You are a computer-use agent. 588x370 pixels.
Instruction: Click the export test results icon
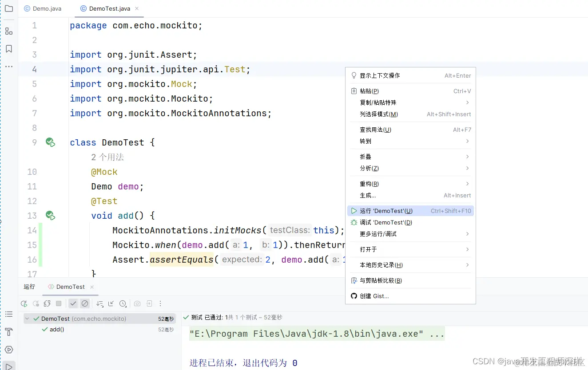coord(149,304)
